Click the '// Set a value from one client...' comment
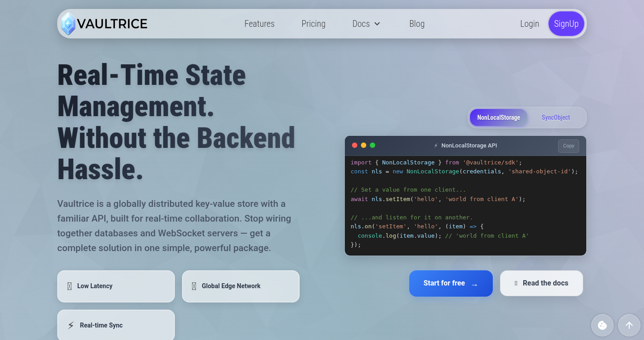The width and height of the screenshot is (644, 340). [x=408, y=189]
